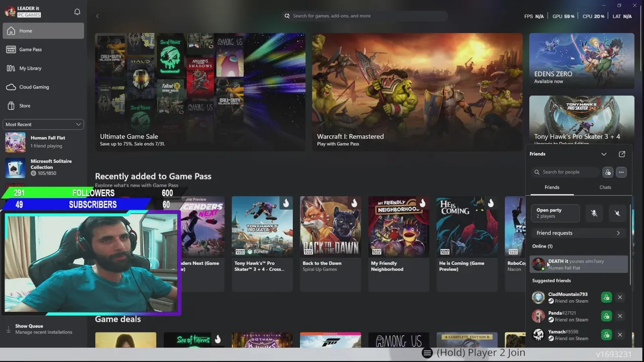This screenshot has height=362, width=644.
Task: Click Show Queue download icon
Action: click(x=9, y=329)
